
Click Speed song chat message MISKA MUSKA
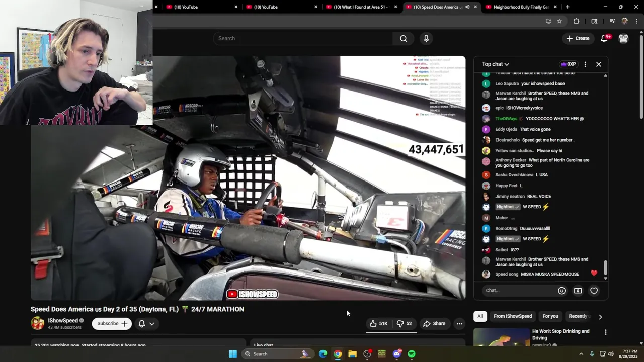pos(550,274)
